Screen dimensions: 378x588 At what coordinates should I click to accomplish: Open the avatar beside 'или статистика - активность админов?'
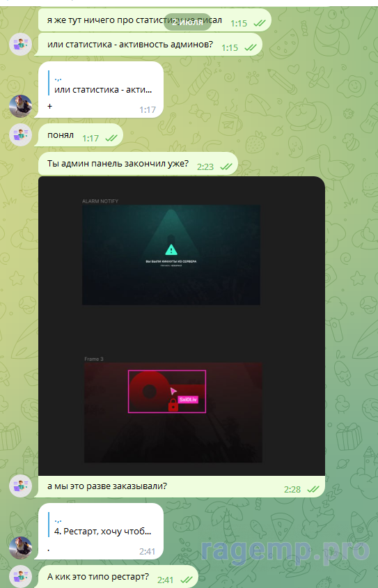[x=20, y=45]
